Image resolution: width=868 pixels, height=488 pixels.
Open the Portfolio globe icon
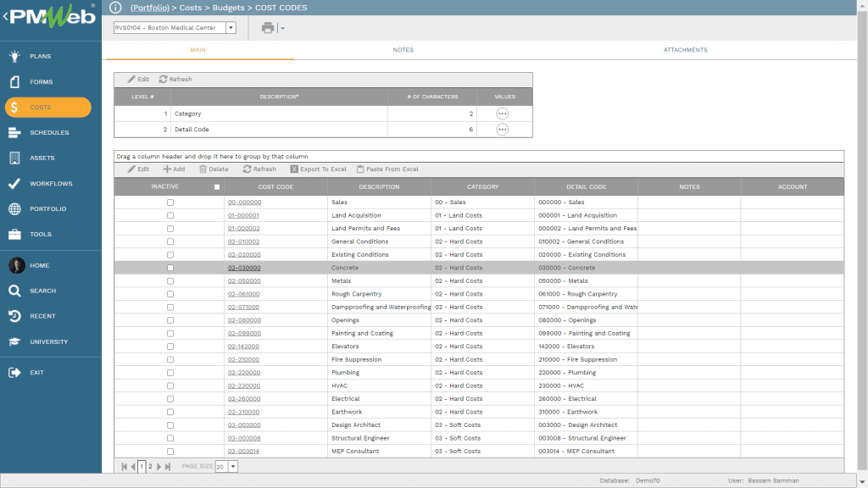(15, 208)
